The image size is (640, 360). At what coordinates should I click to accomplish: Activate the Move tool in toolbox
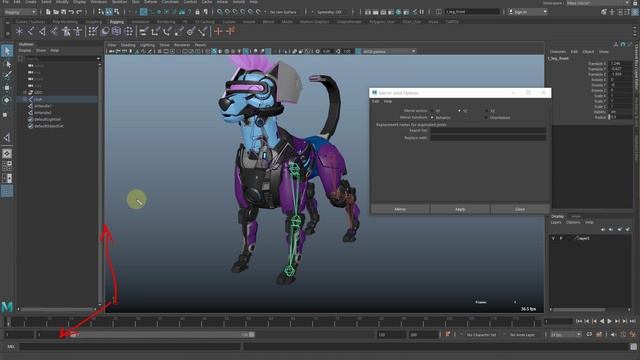7,88
